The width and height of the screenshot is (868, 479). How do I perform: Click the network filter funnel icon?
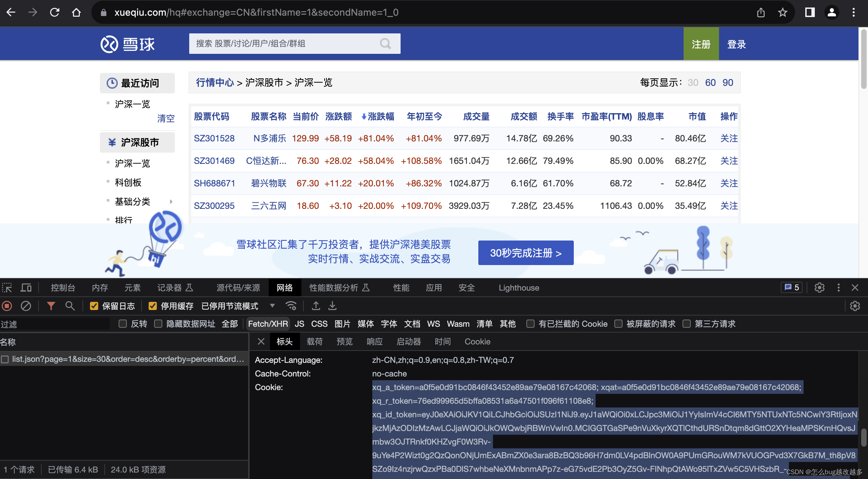[51, 306]
